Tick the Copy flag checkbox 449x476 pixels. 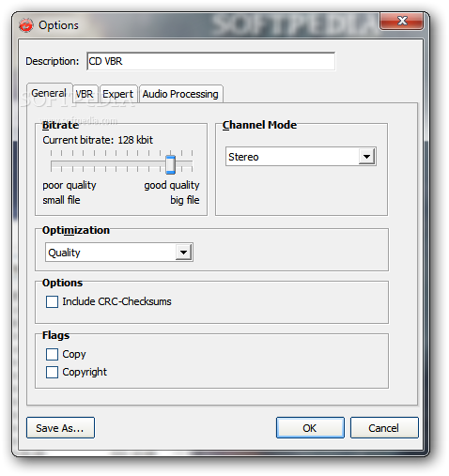[52, 355]
